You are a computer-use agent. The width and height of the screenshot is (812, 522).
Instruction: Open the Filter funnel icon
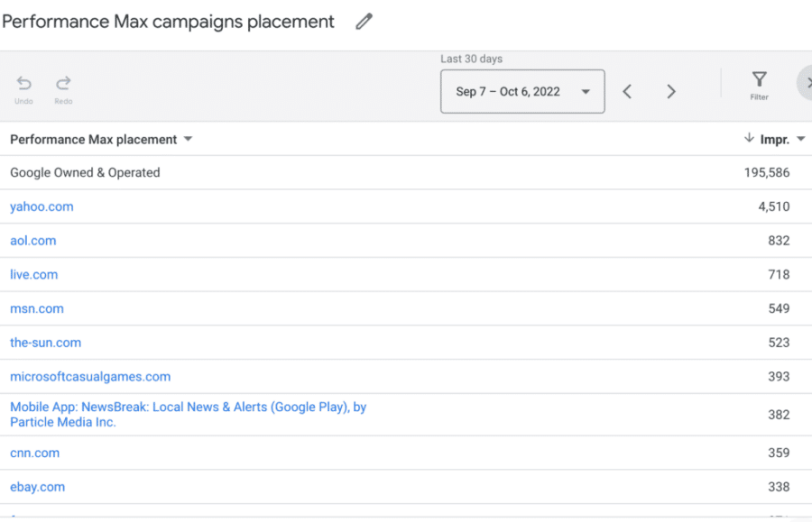760,81
